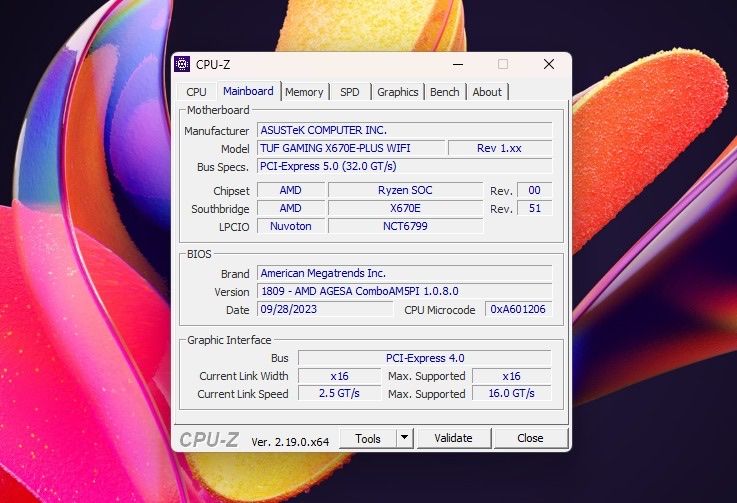Click the Chipset AMD vendor field
Viewport: 737px width, 503px height.
pos(290,190)
